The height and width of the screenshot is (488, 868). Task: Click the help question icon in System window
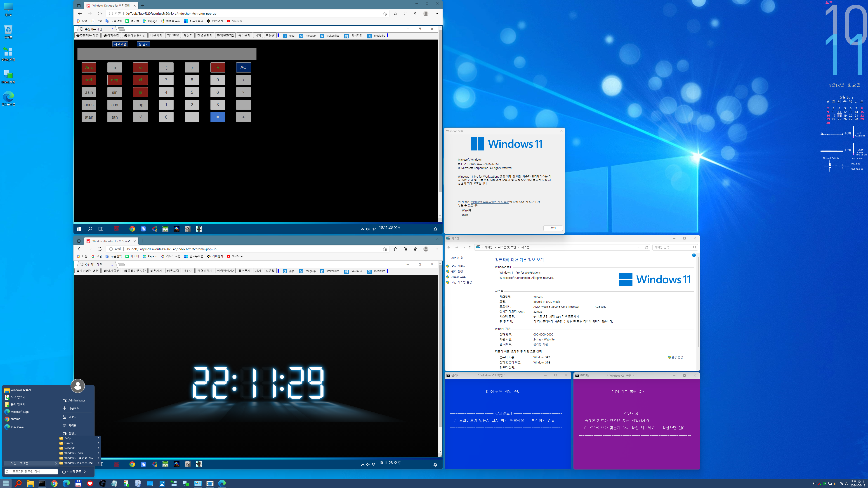click(x=694, y=255)
